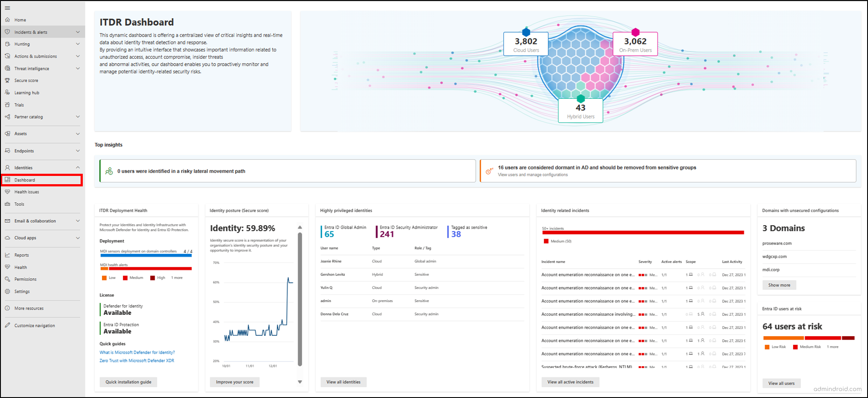Click the Assets icon in sidebar
Screen dimensions: 868x398
[x=7, y=134]
